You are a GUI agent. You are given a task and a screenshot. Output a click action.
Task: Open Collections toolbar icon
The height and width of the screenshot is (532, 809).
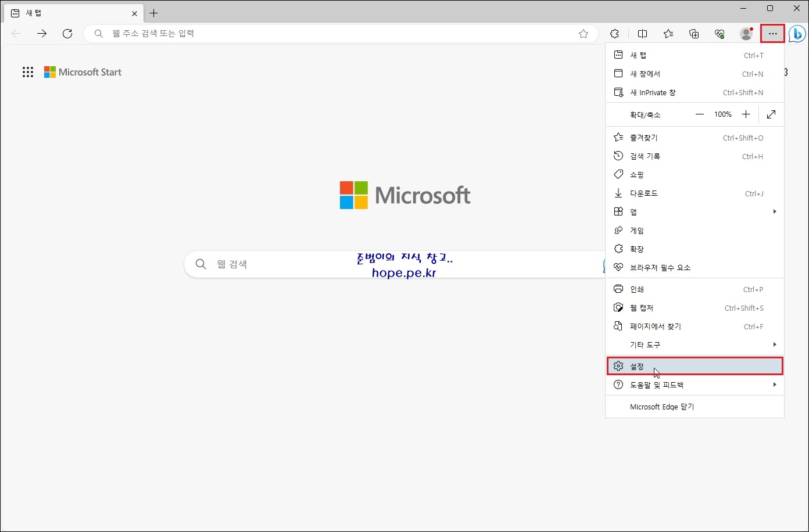(x=694, y=34)
